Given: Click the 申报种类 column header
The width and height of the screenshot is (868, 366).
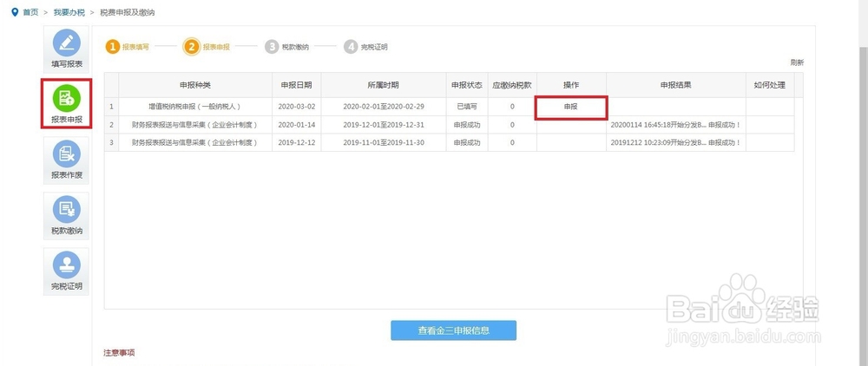Looking at the screenshot, I should pos(195,85).
